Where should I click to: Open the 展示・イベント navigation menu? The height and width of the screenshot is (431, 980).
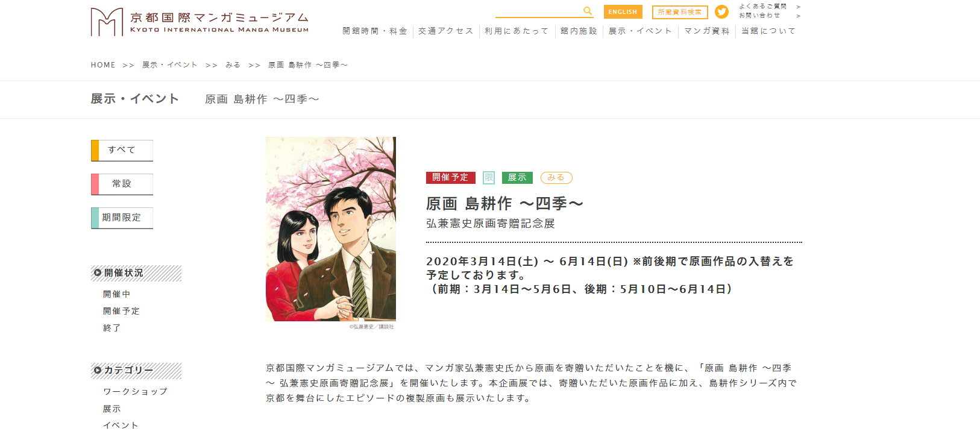coord(640,31)
